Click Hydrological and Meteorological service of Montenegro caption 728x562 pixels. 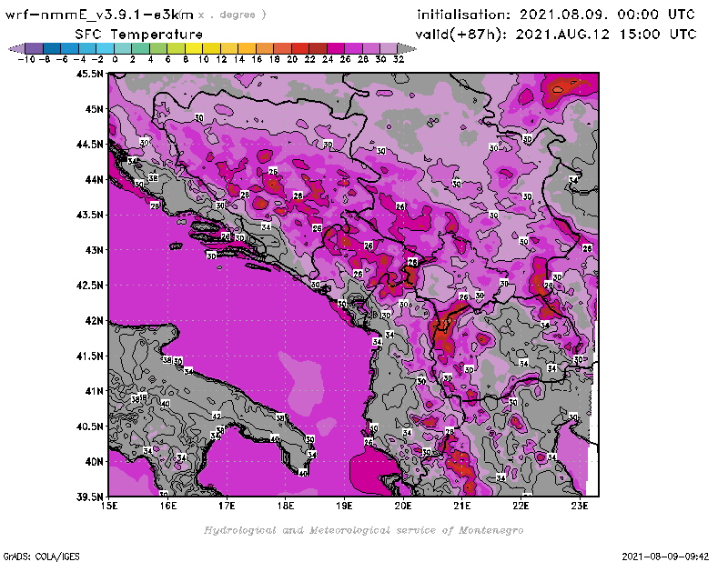[x=362, y=530]
